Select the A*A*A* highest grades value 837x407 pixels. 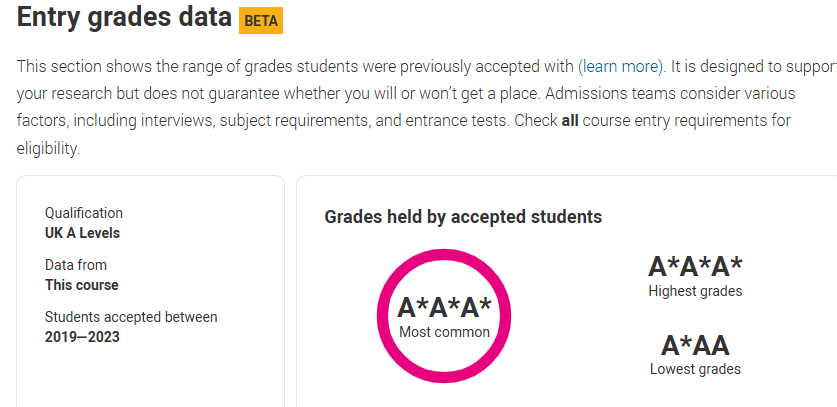(x=695, y=267)
